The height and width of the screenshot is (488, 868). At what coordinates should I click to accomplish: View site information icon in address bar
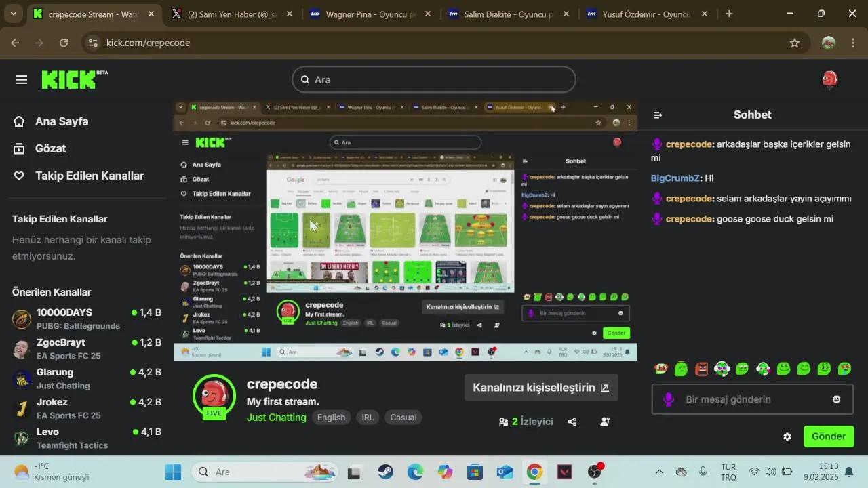pos(94,43)
